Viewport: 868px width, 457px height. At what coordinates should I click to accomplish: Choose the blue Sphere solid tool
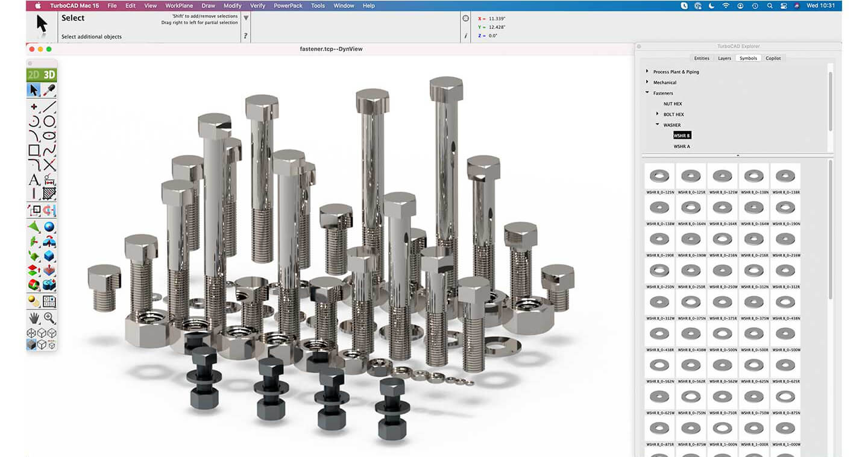(x=49, y=227)
